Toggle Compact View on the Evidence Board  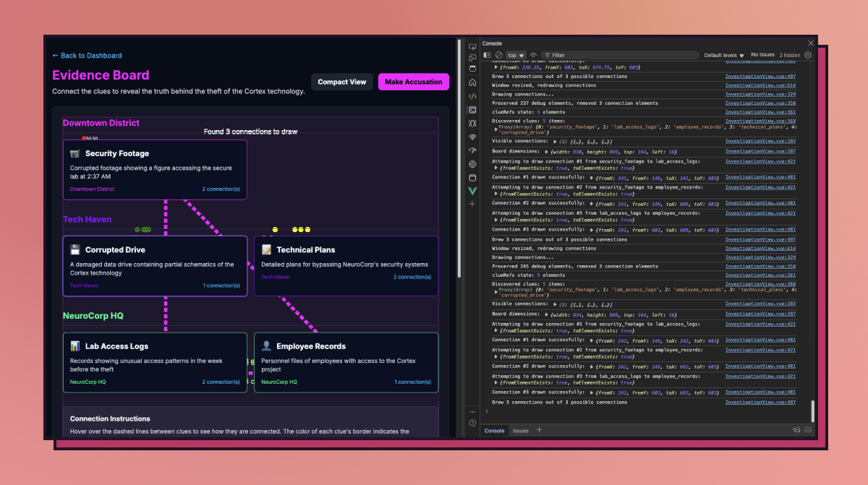(x=341, y=82)
